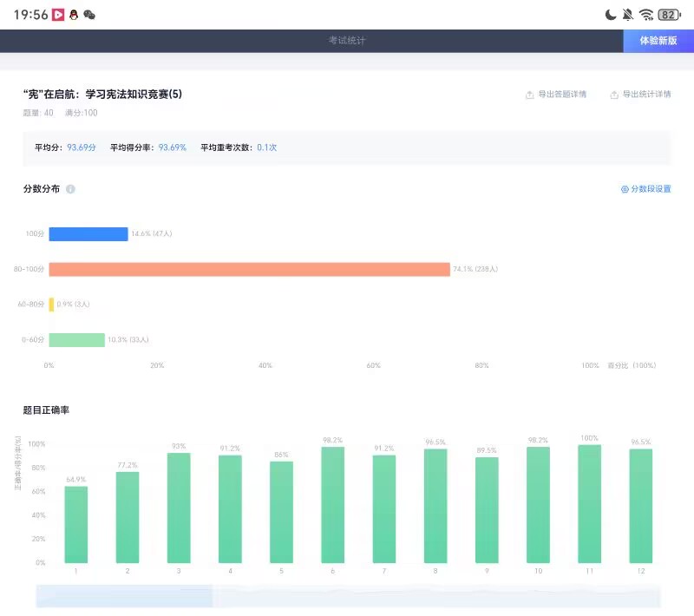Open the 导出答题详情 export link
The width and height of the screenshot is (694, 616).
click(x=561, y=95)
